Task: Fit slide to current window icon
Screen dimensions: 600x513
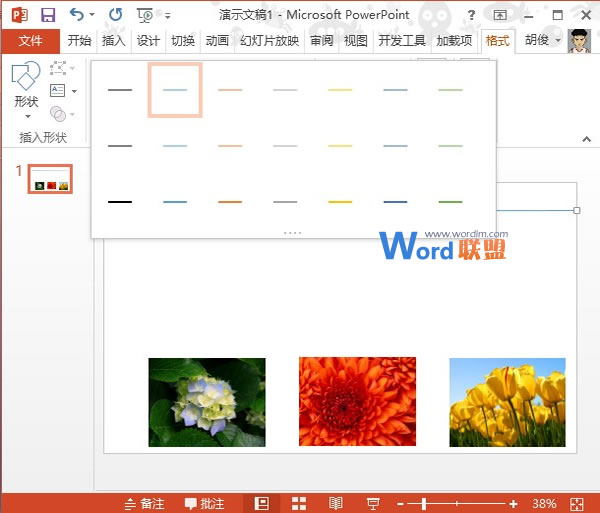Action: pos(577,504)
